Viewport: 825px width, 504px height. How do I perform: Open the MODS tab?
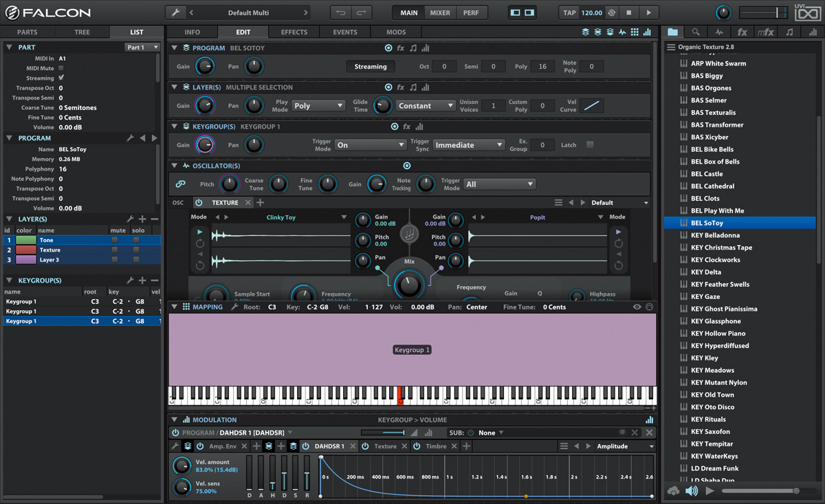(396, 32)
